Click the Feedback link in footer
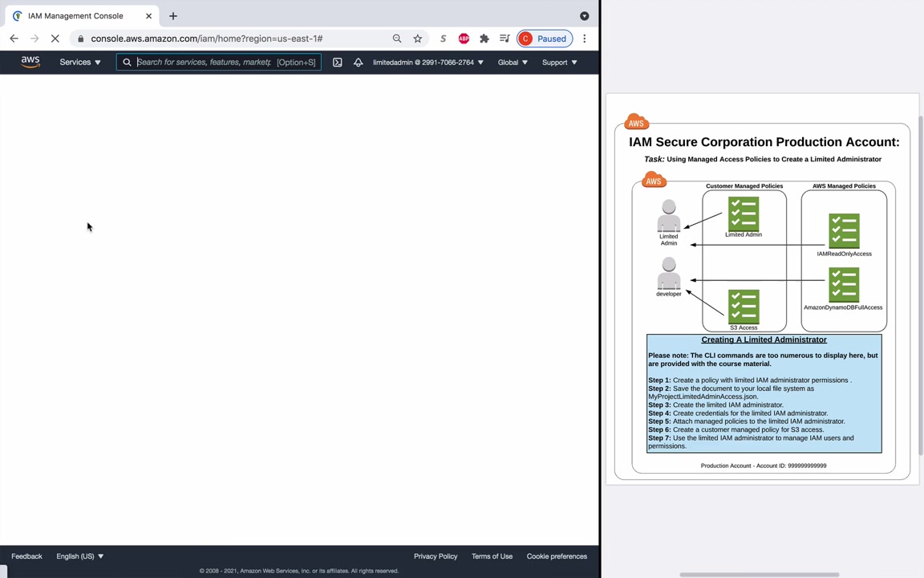This screenshot has width=924, height=578. point(26,556)
